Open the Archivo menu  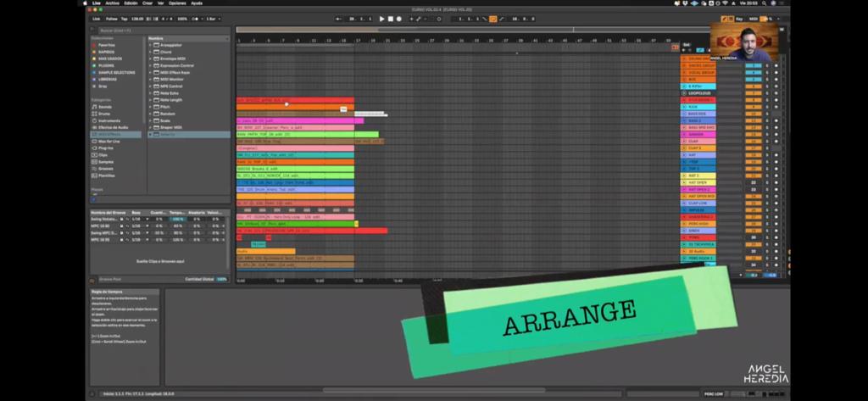[x=111, y=3]
